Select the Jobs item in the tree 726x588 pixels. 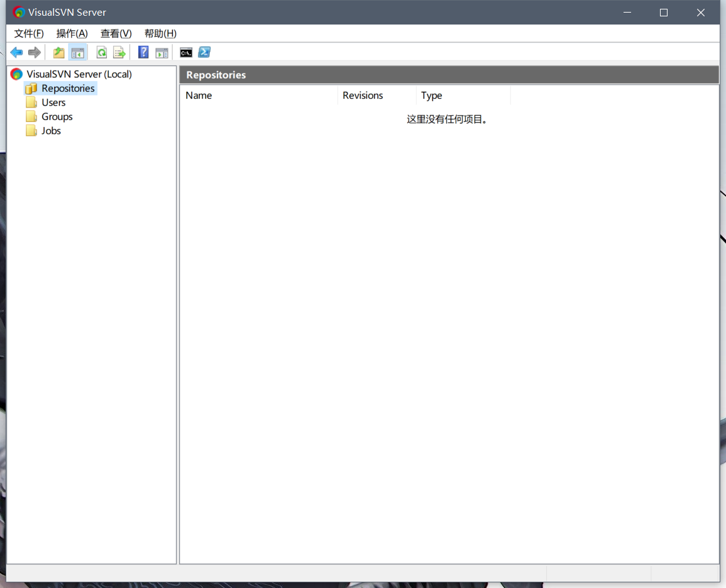(52, 130)
